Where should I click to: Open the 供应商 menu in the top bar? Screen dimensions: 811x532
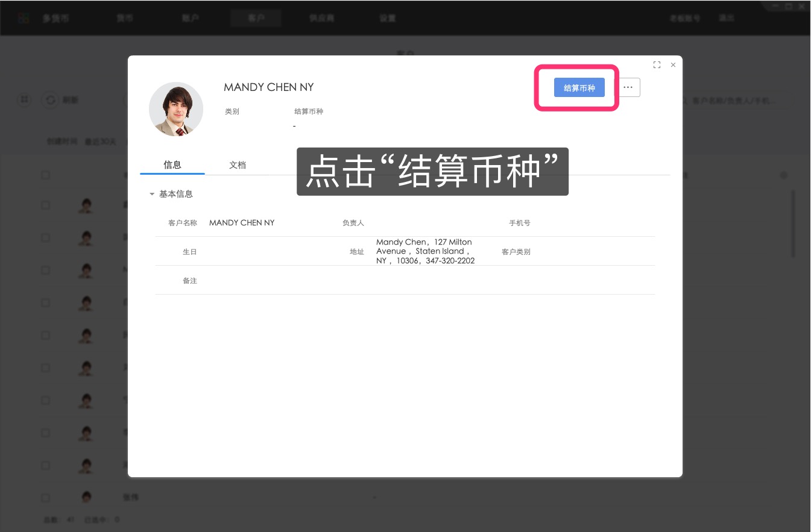pyautogui.click(x=322, y=18)
